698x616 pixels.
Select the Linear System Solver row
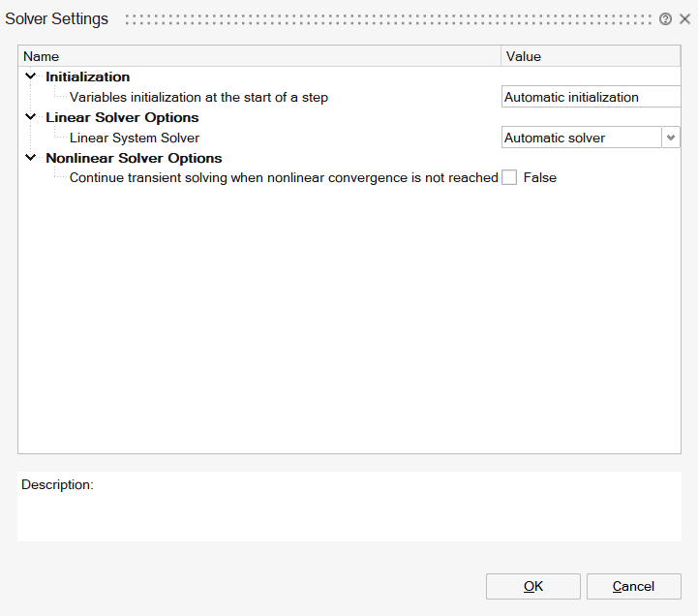[135, 138]
